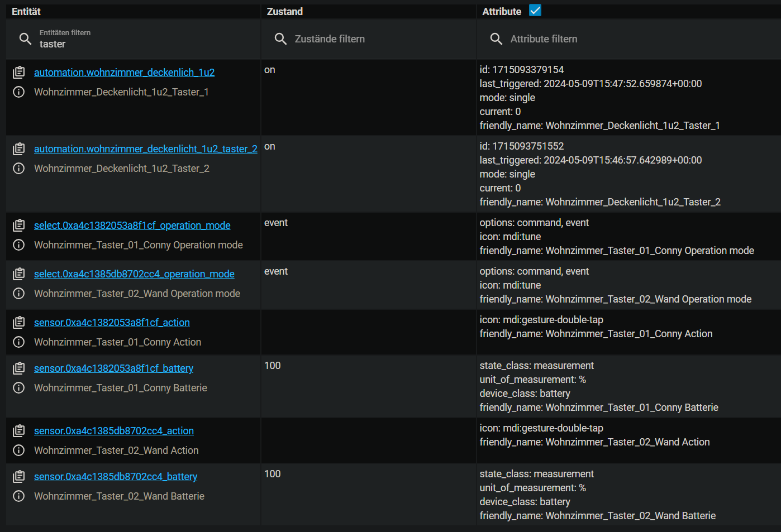Copy entity ID of automation.wohnzimmer_deckenlicht_1u2_taster_2
The width and height of the screenshot is (781, 532).
click(19, 149)
